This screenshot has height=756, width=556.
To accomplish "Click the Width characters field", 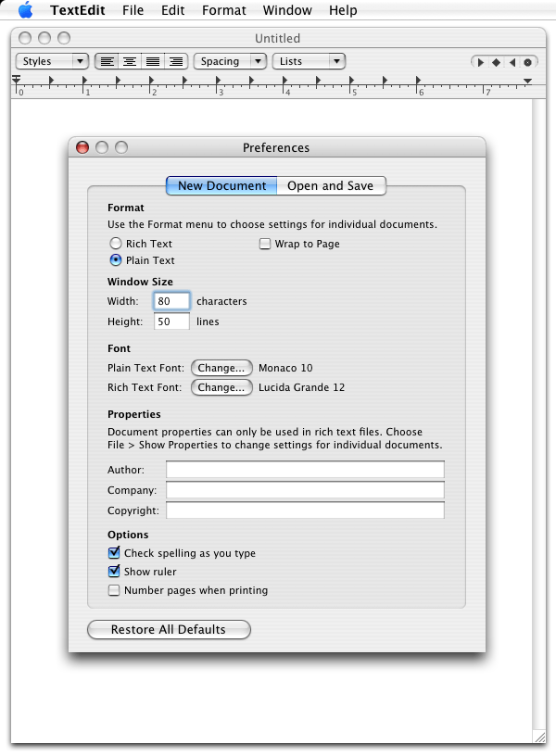I will [171, 301].
